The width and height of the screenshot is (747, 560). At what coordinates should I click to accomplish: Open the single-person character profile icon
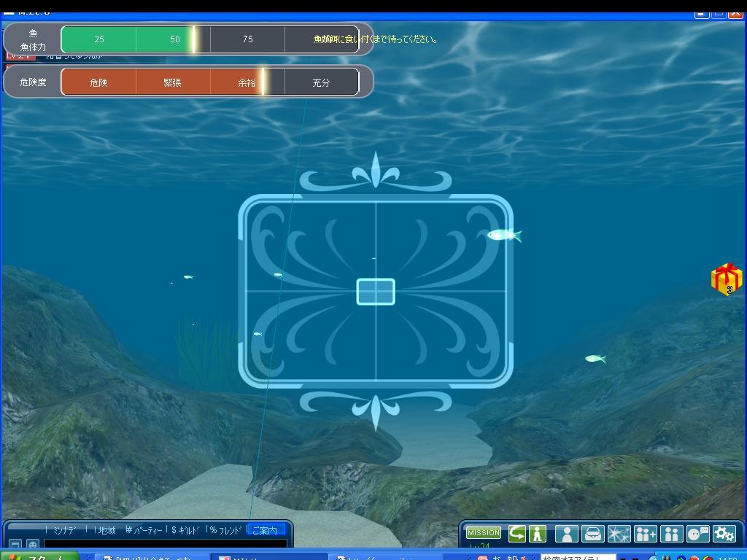coord(566,534)
